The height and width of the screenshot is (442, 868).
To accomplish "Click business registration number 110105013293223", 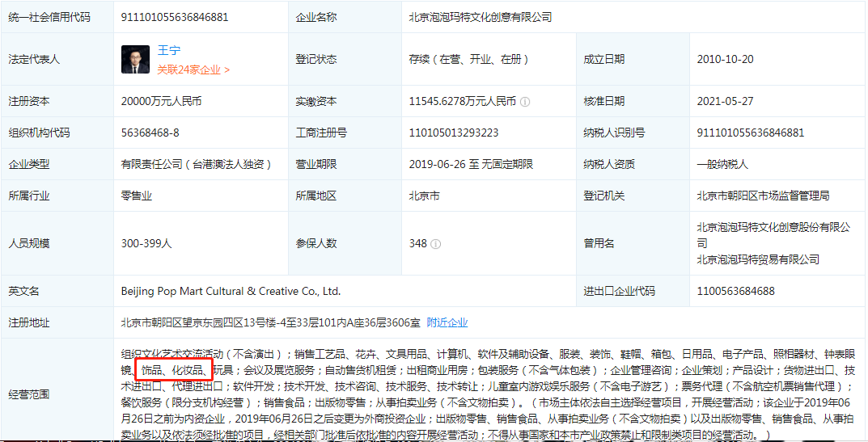I will coord(453,133).
